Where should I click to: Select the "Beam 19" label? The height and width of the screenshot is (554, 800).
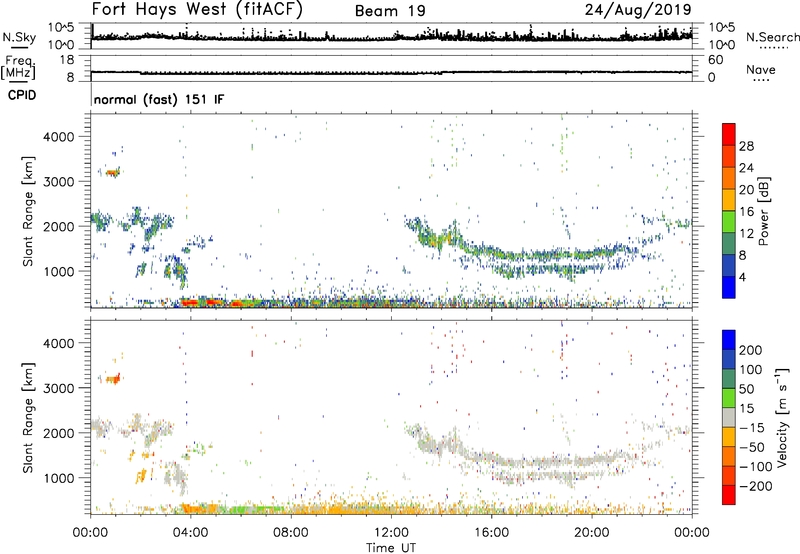click(x=390, y=11)
